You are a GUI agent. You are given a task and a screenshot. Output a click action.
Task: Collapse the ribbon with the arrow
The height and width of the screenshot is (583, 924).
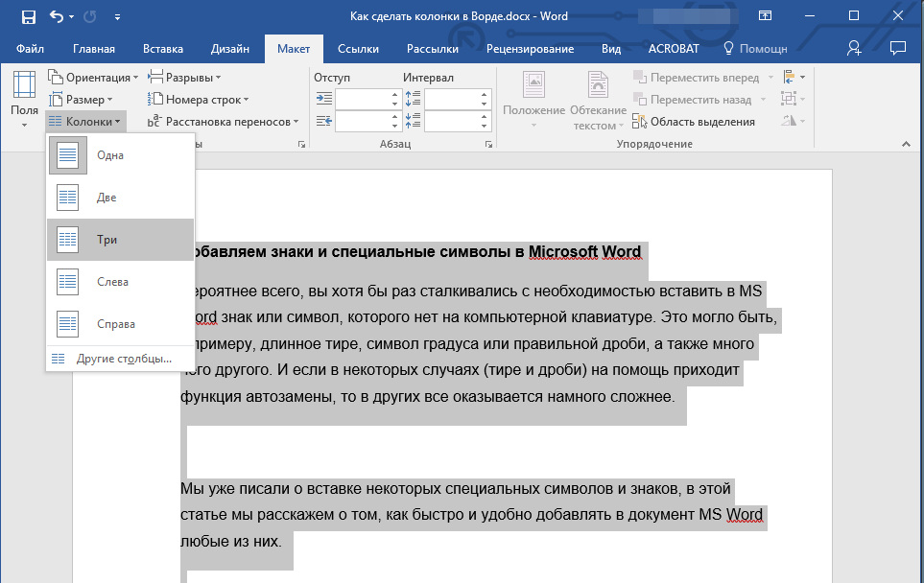pyautogui.click(x=905, y=144)
